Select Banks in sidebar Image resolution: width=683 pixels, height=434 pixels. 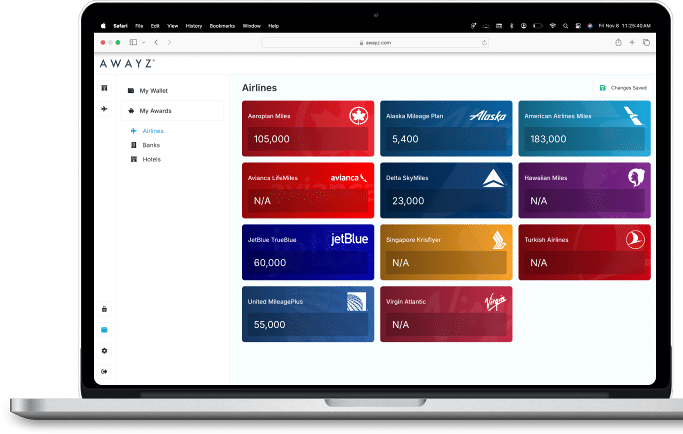(146, 145)
